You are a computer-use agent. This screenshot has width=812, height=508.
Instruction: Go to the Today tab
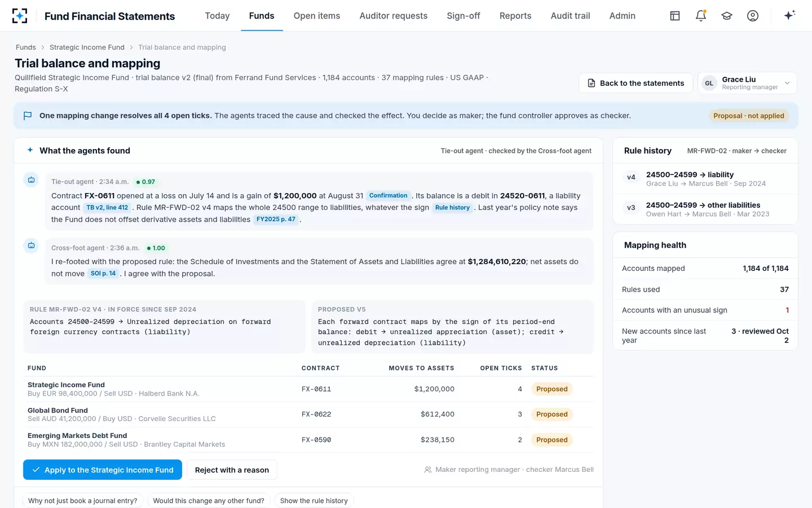(x=217, y=16)
